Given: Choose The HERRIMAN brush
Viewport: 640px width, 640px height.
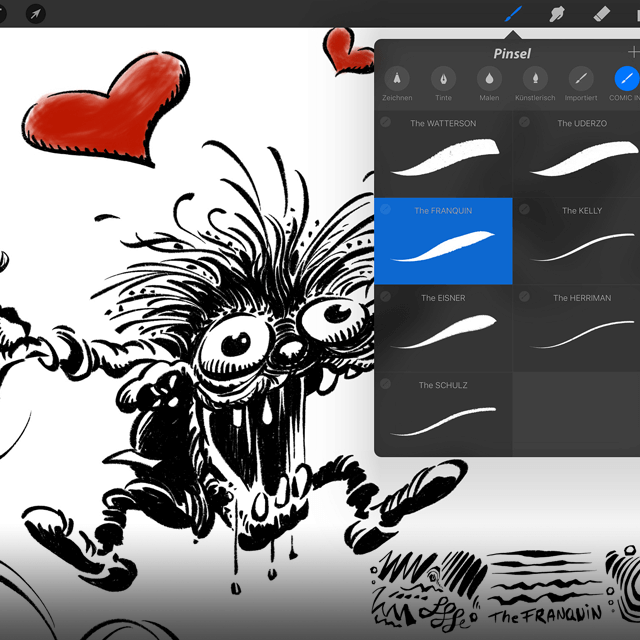Looking at the screenshot, I should point(577,329).
